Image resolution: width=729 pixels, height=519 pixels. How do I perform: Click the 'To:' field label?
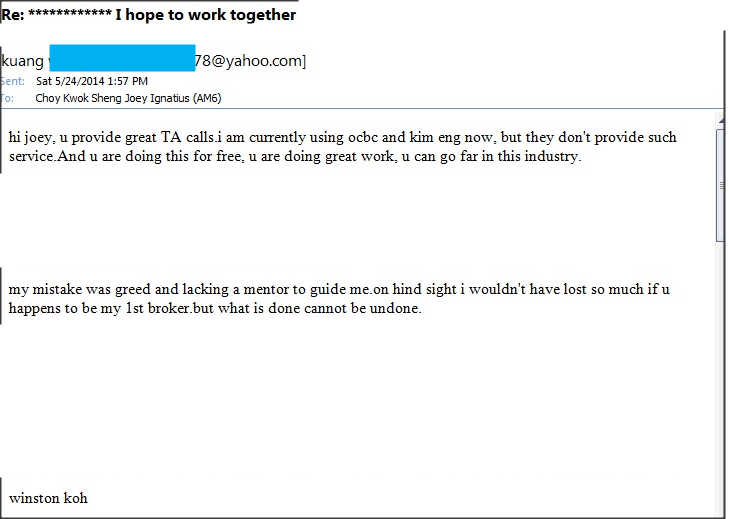[7, 99]
